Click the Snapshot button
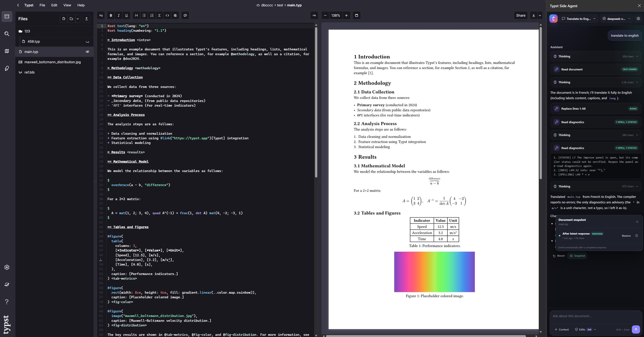The image size is (644, 337). click(x=578, y=256)
